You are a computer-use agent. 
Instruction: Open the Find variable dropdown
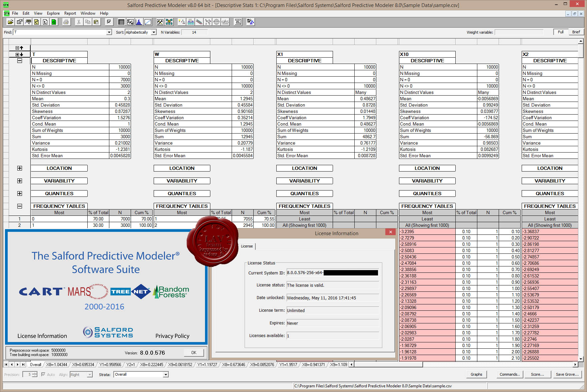109,32
